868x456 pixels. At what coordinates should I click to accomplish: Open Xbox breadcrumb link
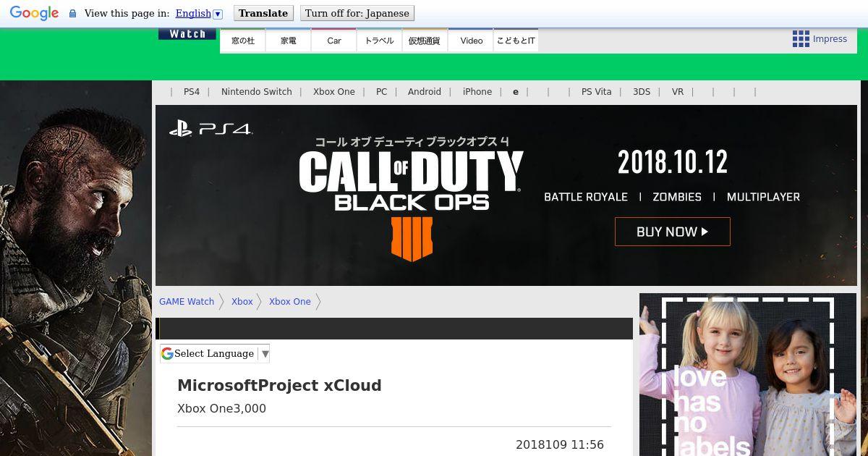click(242, 302)
